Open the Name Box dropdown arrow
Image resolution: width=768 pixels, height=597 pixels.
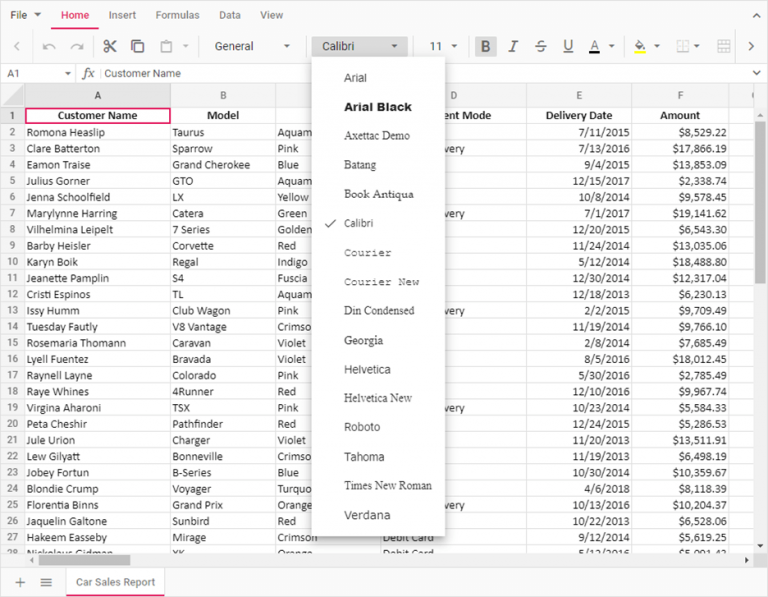pyautogui.click(x=68, y=73)
